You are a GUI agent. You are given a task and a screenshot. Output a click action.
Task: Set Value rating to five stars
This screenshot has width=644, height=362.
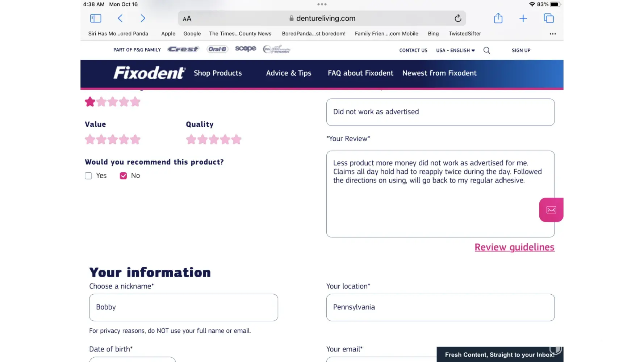pyautogui.click(x=135, y=139)
